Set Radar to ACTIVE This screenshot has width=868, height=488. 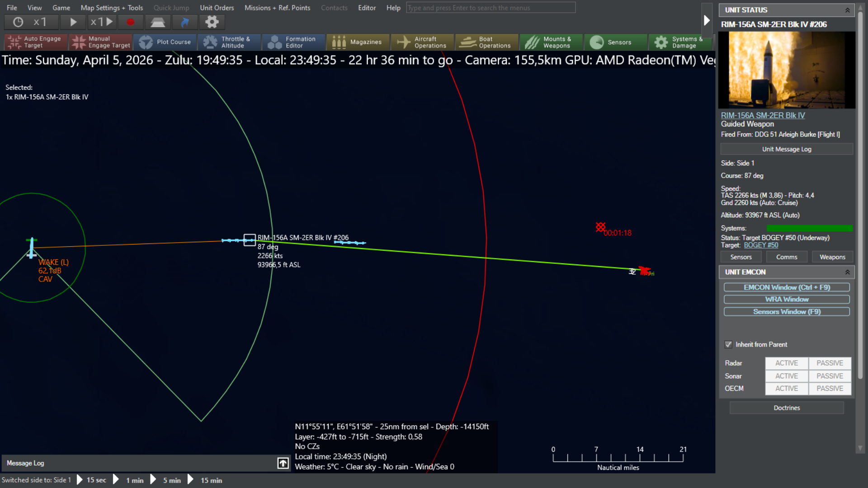787,363
